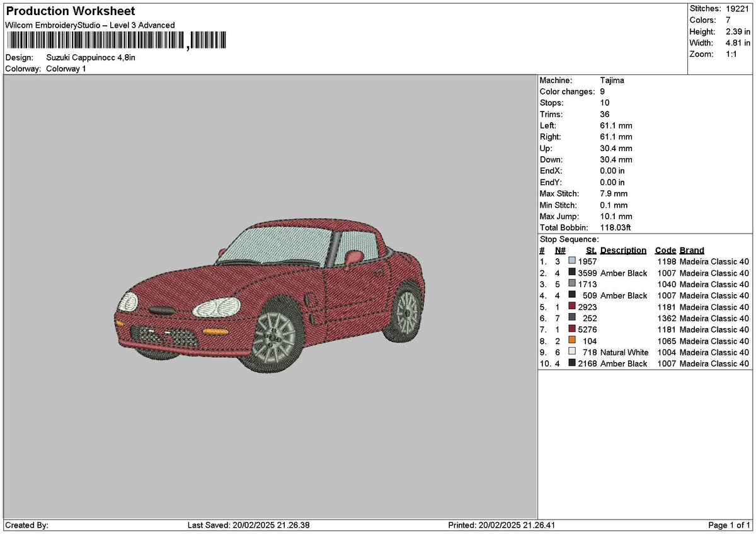Click the EndX value '0.00 in'

coord(613,171)
